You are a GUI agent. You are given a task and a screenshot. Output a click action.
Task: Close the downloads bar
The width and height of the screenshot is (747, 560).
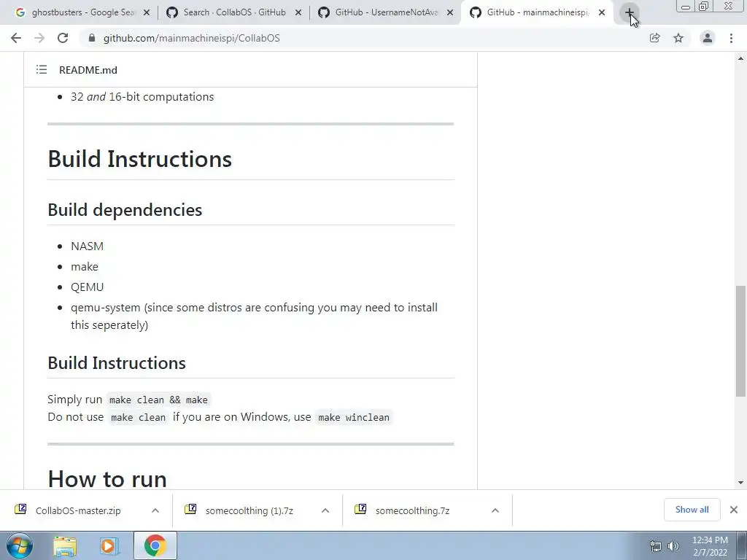pos(734,510)
